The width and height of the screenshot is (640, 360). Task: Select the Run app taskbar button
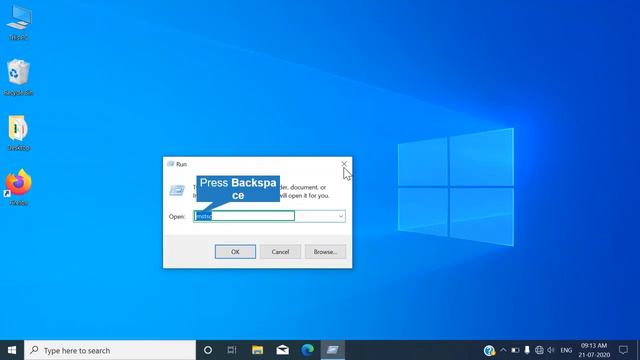point(333,350)
